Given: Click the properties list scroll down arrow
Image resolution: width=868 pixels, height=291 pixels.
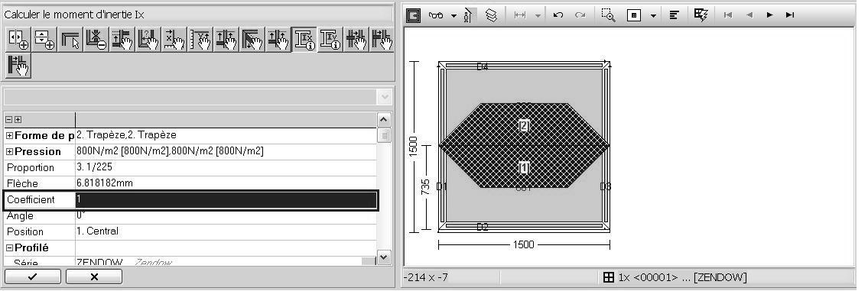Looking at the screenshot, I should [384, 257].
